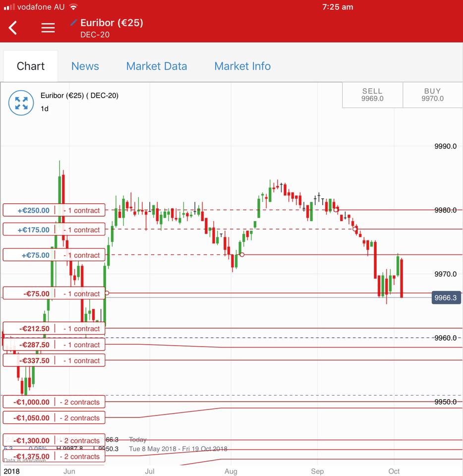Viewport: 463px width, 476px height.
Task: Select position marker circle near August low
Action: tap(242, 255)
